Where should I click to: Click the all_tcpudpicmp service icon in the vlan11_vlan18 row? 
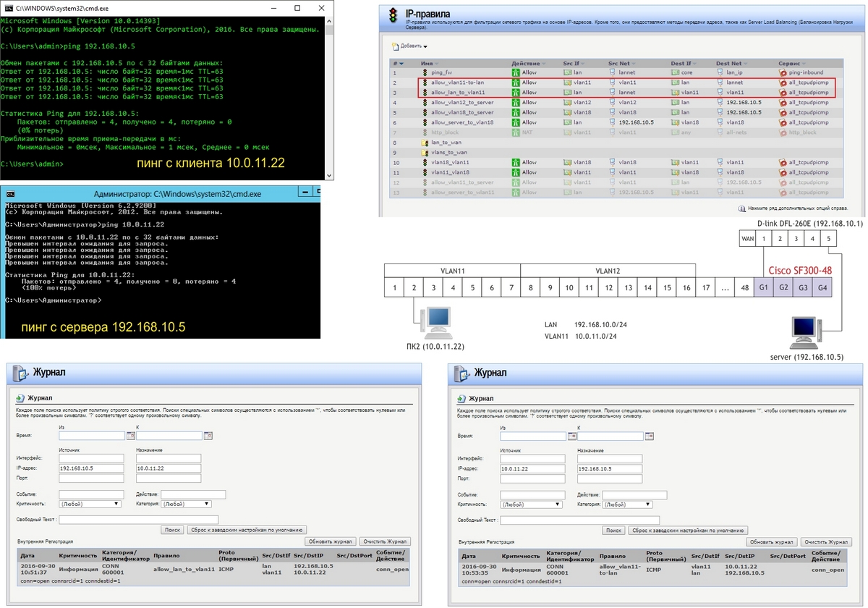pos(783,173)
